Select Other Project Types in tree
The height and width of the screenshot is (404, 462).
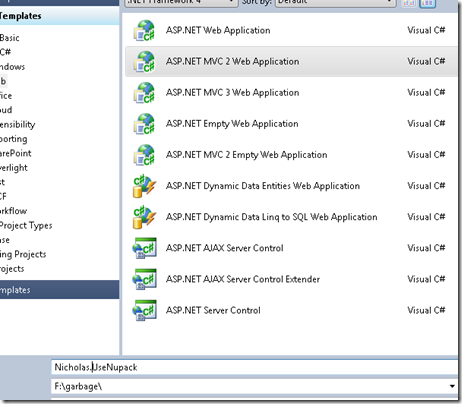(x=26, y=226)
